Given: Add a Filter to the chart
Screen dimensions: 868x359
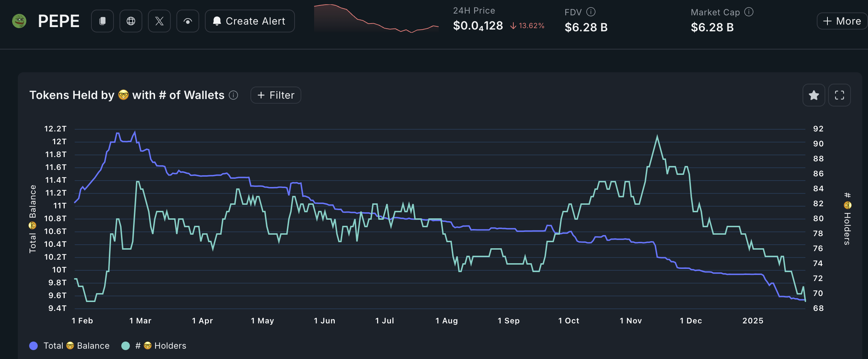Looking at the screenshot, I should [x=276, y=95].
